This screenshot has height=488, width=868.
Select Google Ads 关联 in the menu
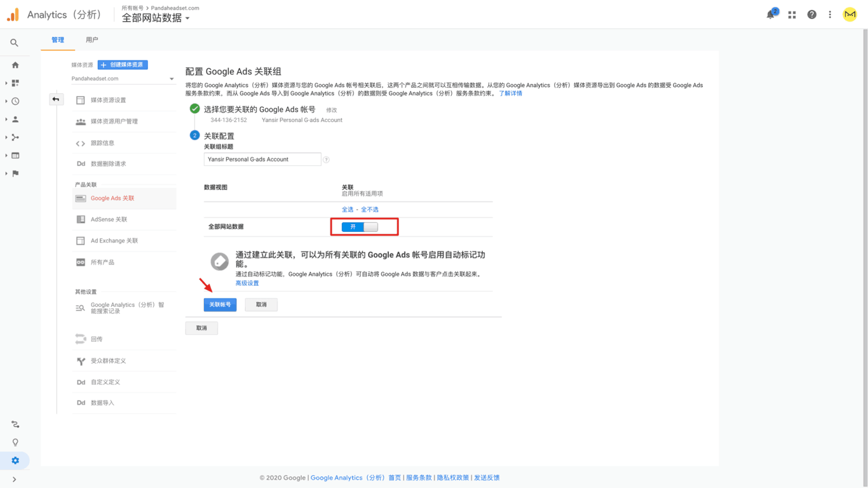(x=112, y=198)
